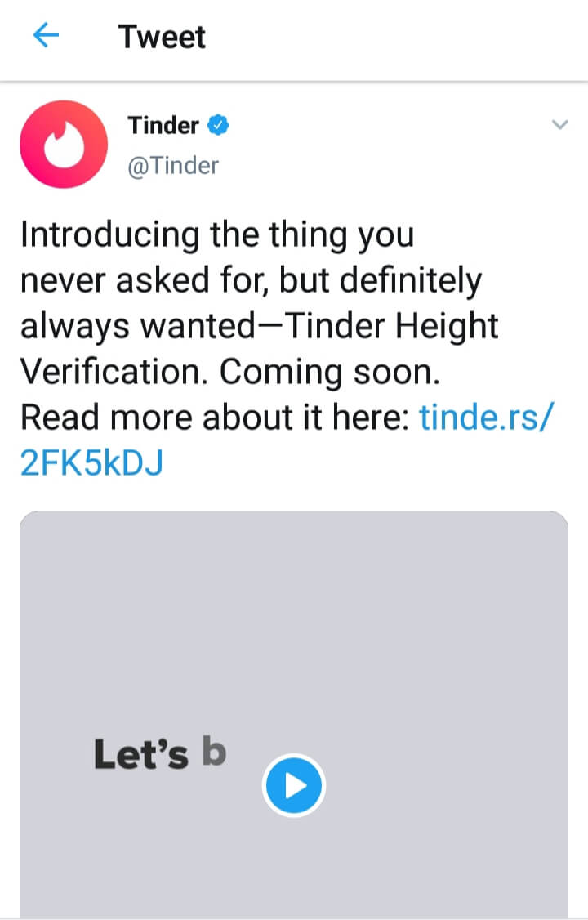
Task: Tap the "Let's b" video caption
Action: [x=159, y=755]
